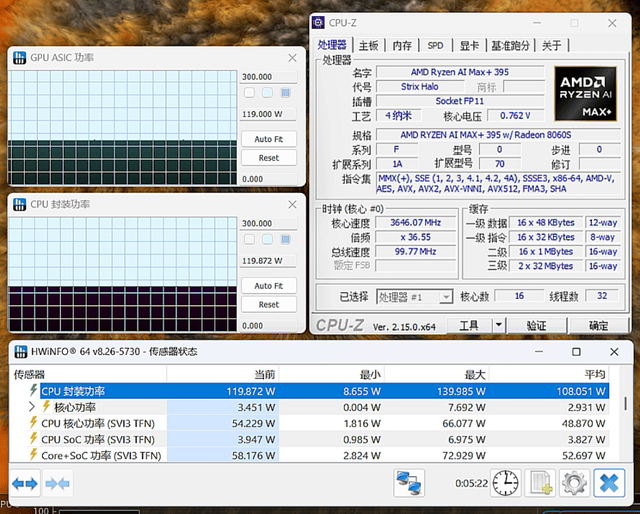Click the 验证 button in CPU-Z

click(536, 325)
